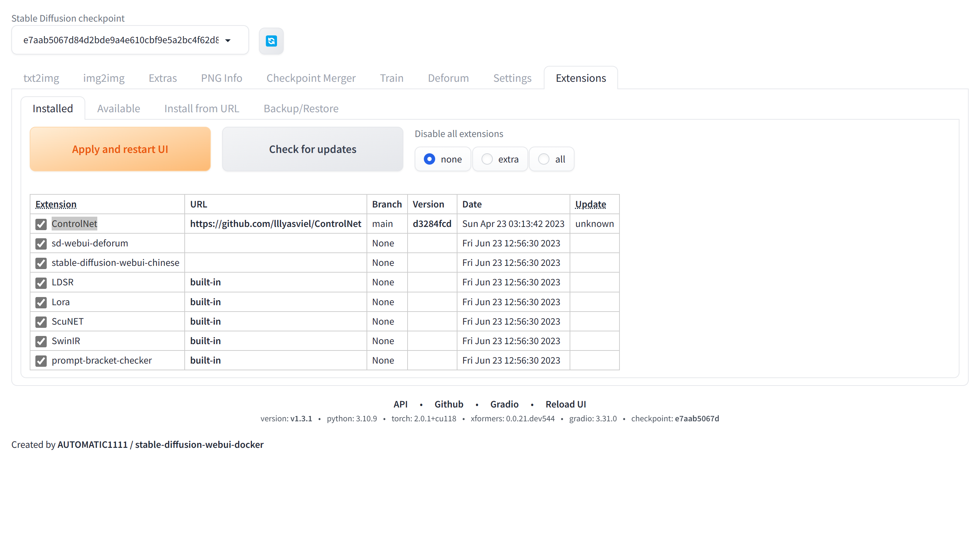Toggle the prompt-bracket-checker checkbox
This screenshot has width=980, height=553.
[41, 361]
